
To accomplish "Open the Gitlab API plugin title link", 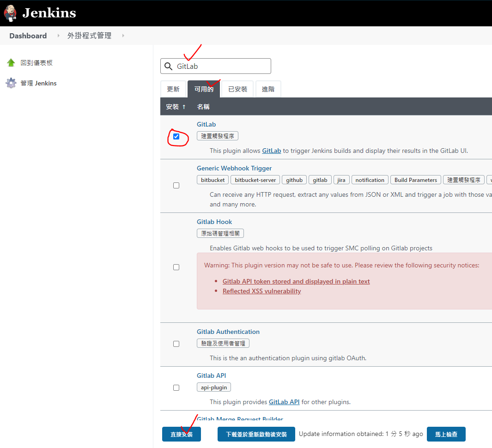I will click(211, 375).
